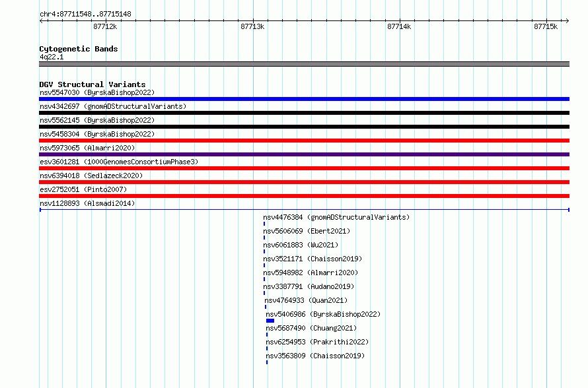The width and height of the screenshot is (588, 388).
Task: Click the nsv5547030 (ByrskaBishop2022) label
Action: click(97, 92)
